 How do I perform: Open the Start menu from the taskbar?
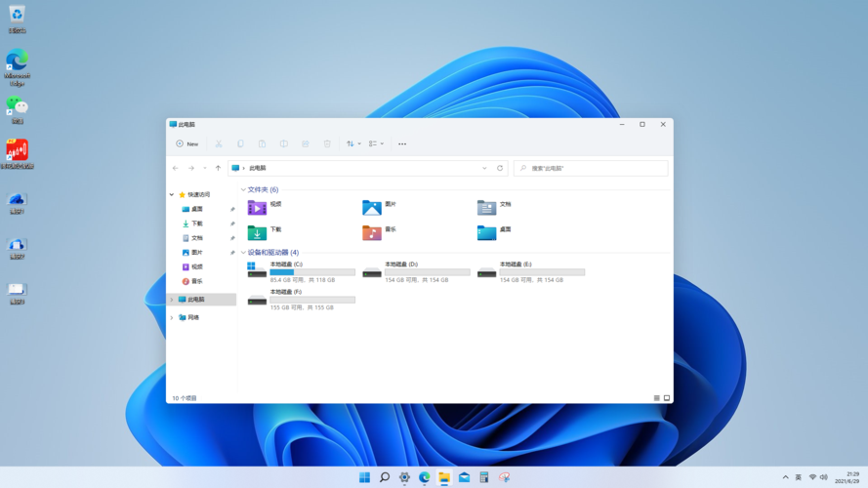(x=364, y=477)
